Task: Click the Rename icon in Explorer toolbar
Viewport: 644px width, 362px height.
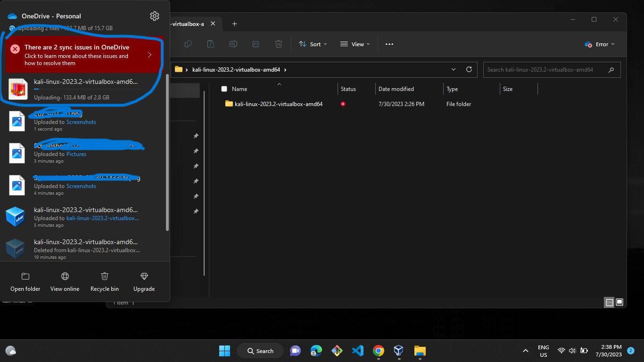Action: 233,44
